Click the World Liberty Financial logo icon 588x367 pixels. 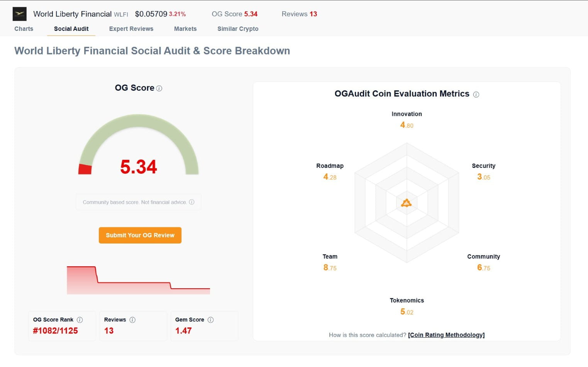tap(20, 14)
